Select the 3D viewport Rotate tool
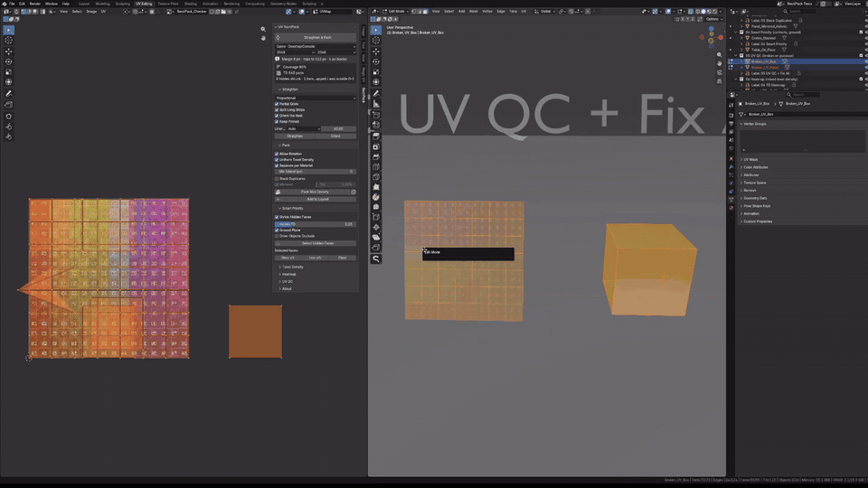This screenshot has height=488, width=868. pos(376,62)
